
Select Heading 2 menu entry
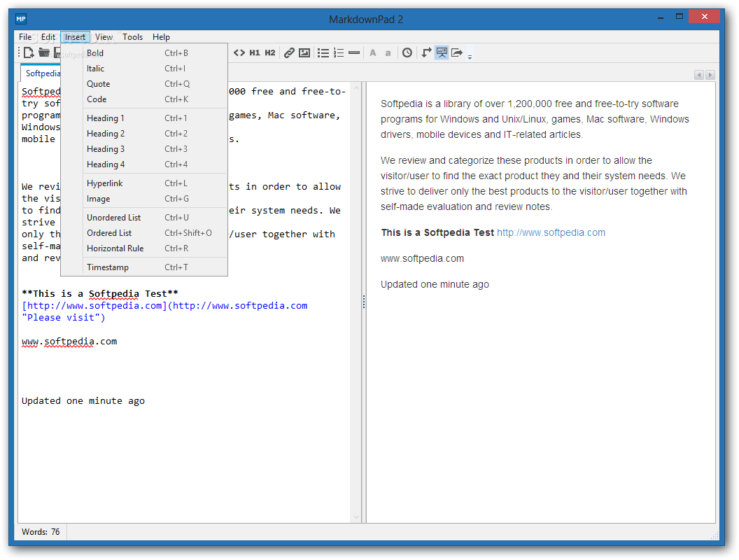(144, 134)
